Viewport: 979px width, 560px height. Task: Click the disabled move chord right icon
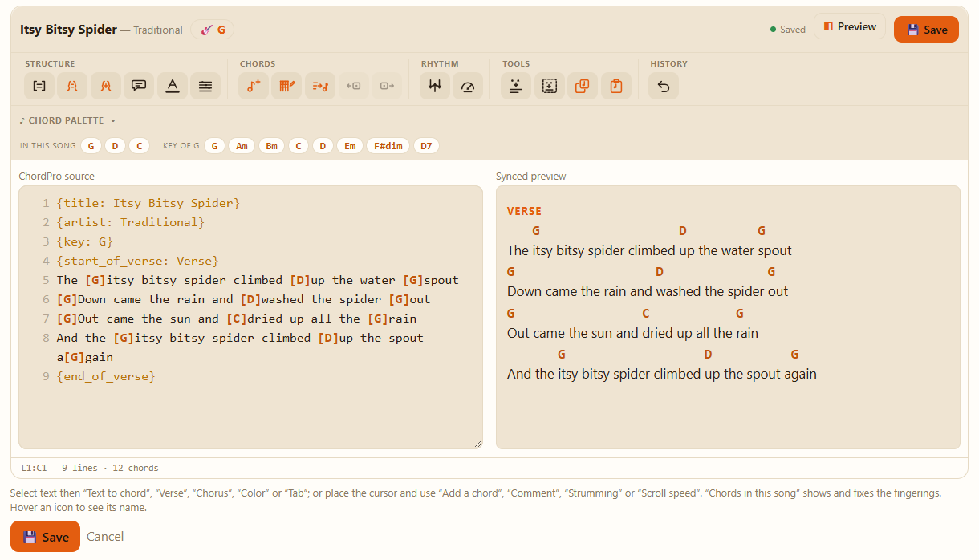coord(387,86)
